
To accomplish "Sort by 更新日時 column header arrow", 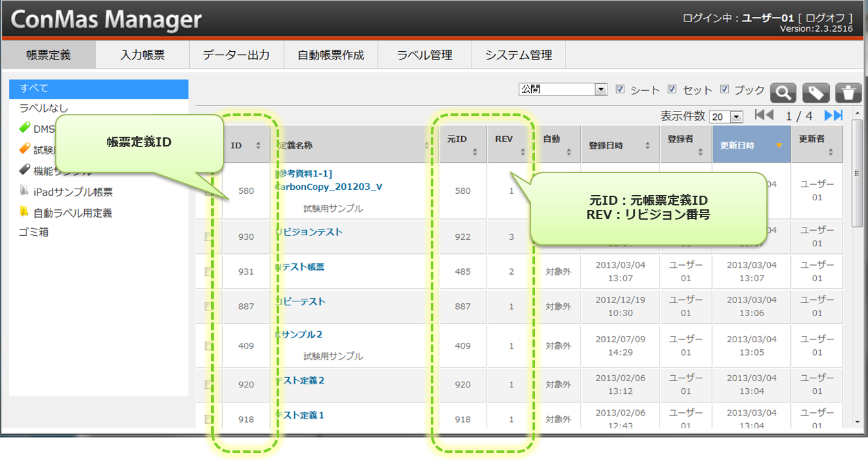I will (x=779, y=145).
